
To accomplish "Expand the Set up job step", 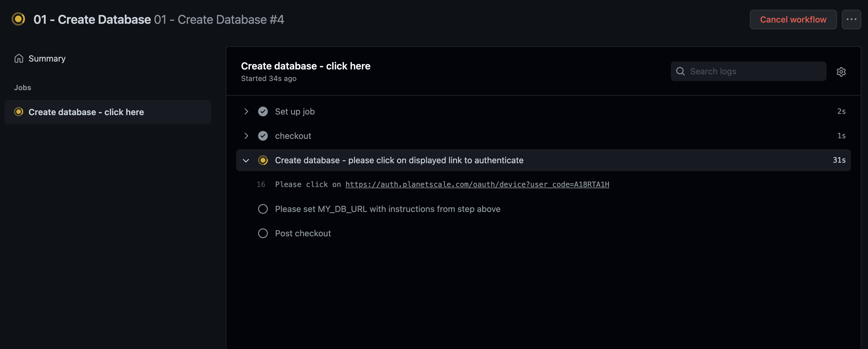I will click(x=246, y=111).
